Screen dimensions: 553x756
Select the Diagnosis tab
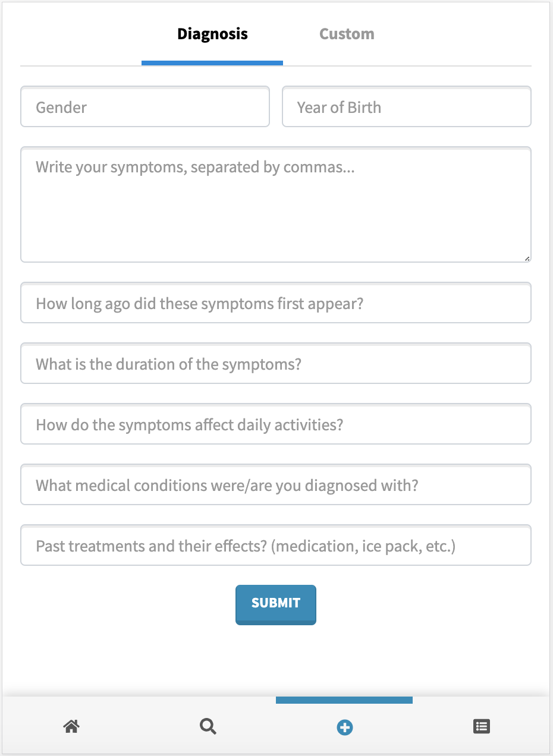pos(212,34)
